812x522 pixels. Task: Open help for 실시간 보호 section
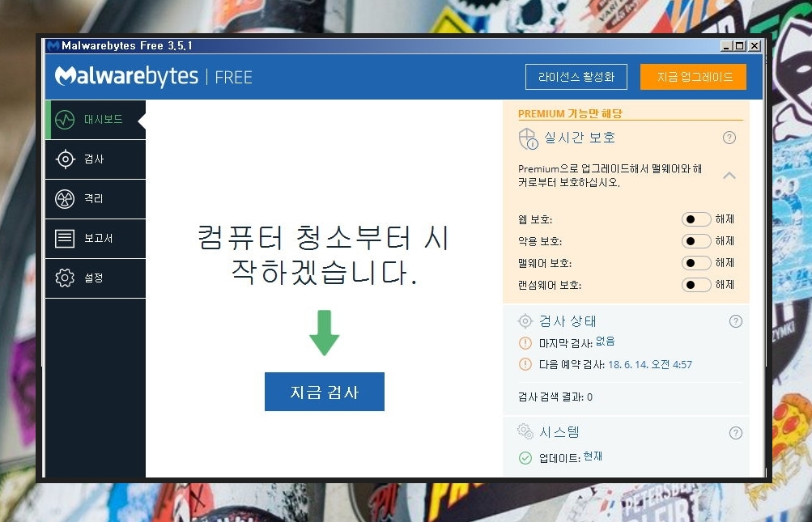tap(729, 138)
